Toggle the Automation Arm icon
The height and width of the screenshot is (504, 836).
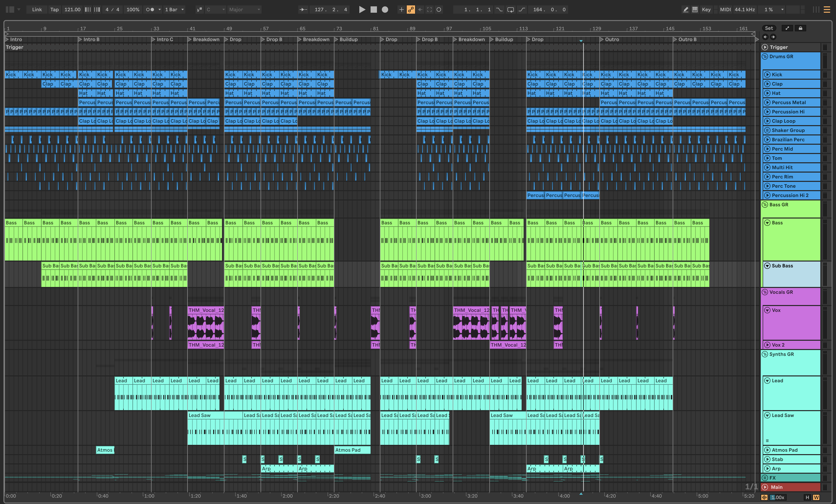tap(410, 10)
